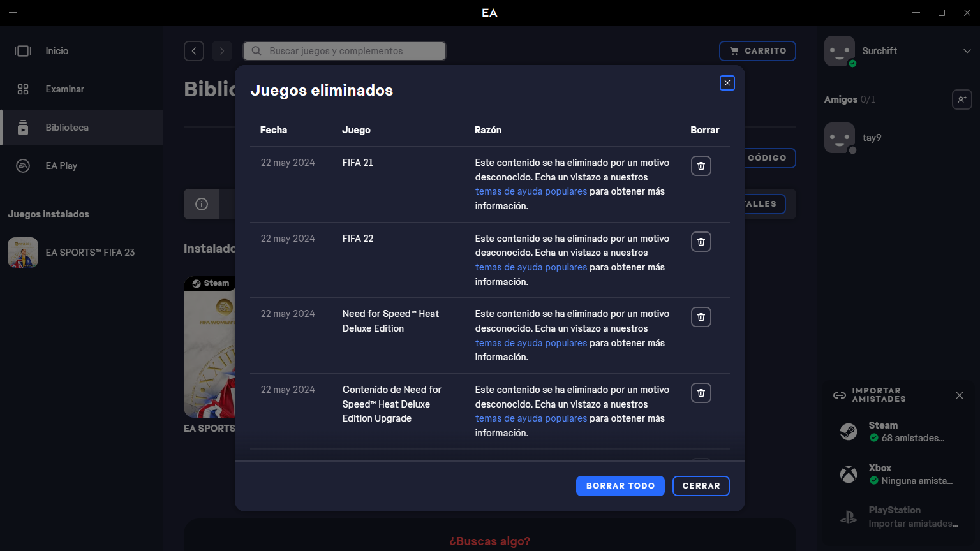
Task: Click the add friend icon
Action: [962, 99]
